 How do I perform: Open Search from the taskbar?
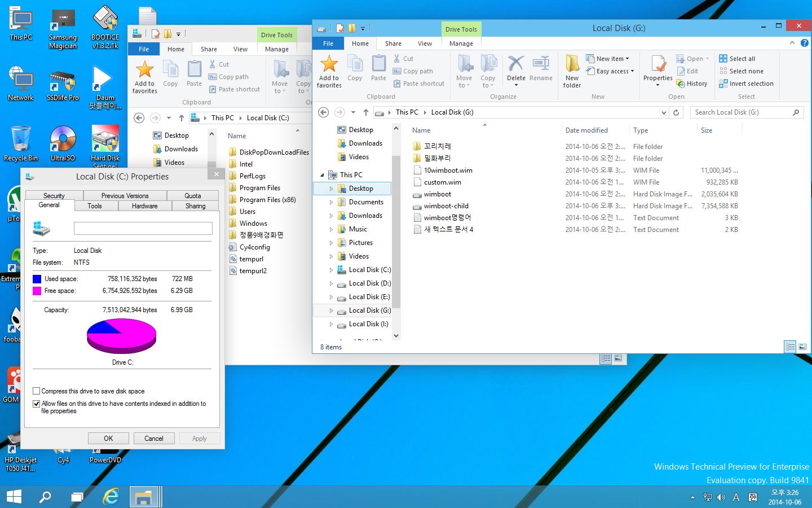click(x=45, y=497)
